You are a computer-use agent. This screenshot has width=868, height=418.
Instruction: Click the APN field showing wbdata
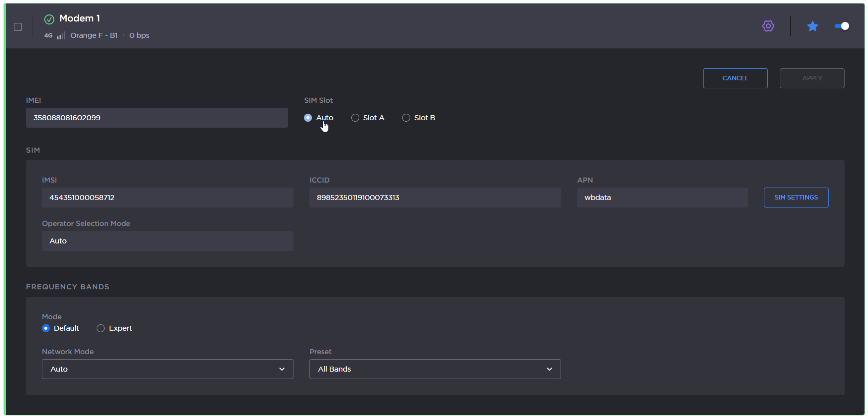662,198
